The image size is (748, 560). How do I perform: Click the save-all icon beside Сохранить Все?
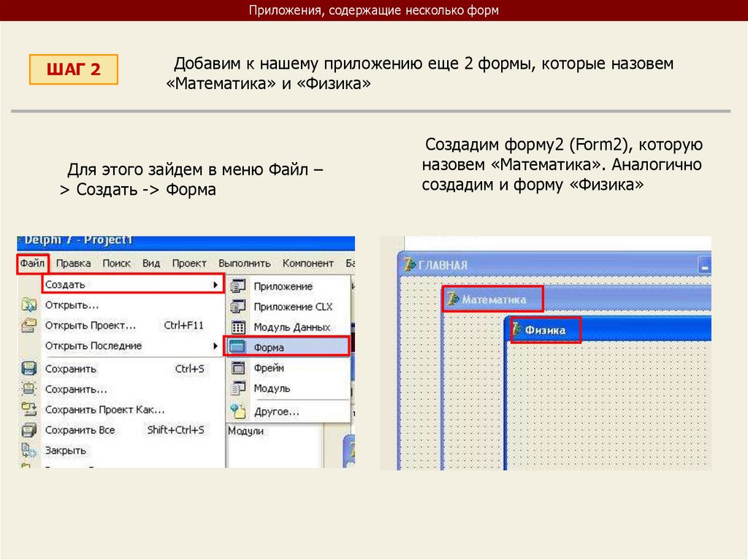pos(29,430)
